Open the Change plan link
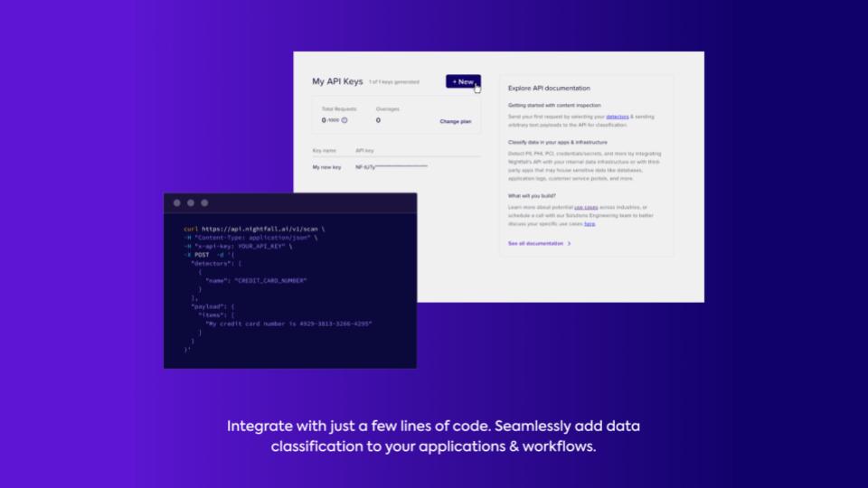 click(455, 121)
